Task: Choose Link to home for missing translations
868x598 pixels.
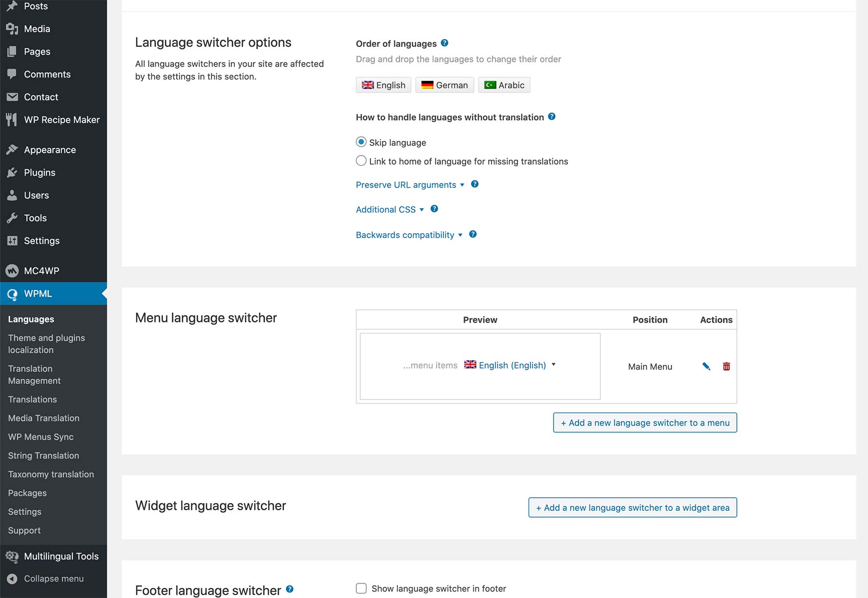Action: coord(361,160)
